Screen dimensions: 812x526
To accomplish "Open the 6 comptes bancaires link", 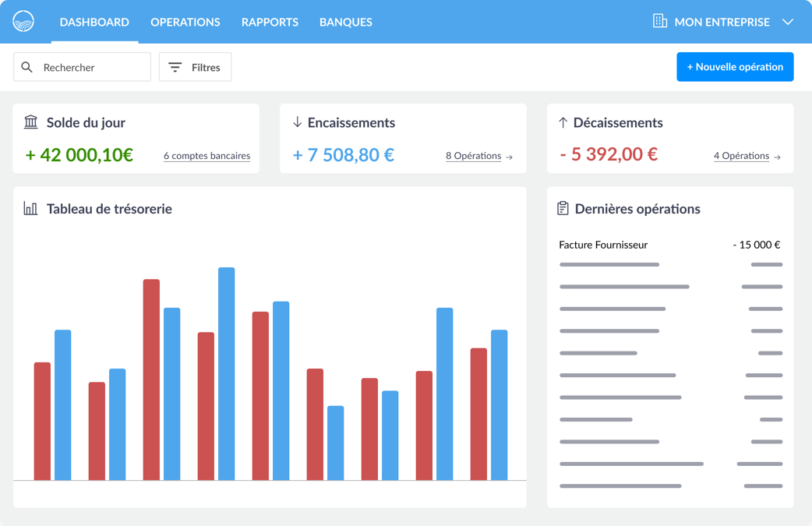I will point(207,156).
